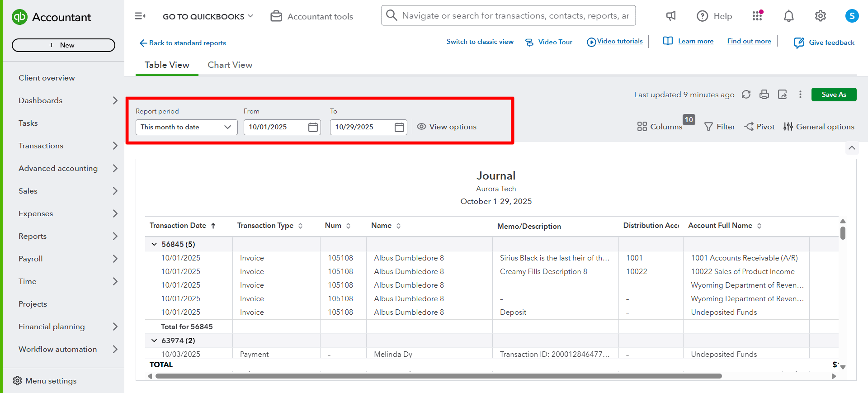This screenshot has height=393, width=868.
Task: Open Help from the question-mark icon
Action: [x=714, y=16]
